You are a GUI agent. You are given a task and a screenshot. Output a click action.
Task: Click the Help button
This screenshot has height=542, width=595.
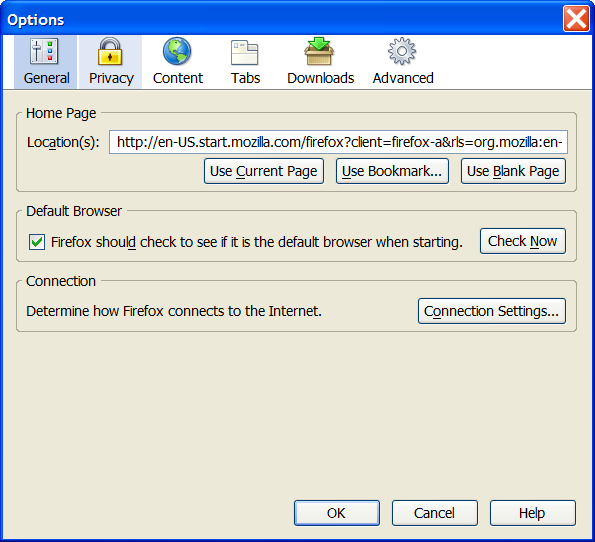tap(532, 513)
